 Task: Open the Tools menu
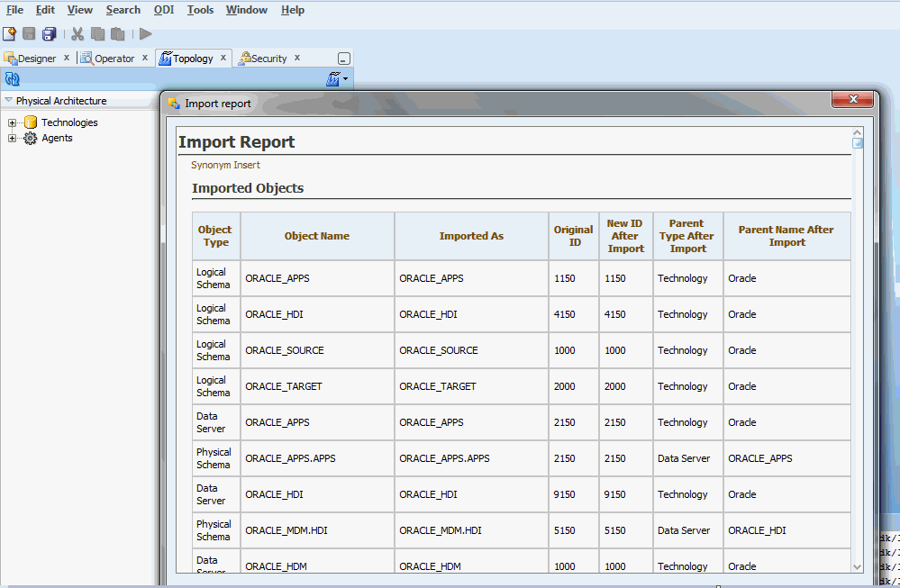[200, 10]
